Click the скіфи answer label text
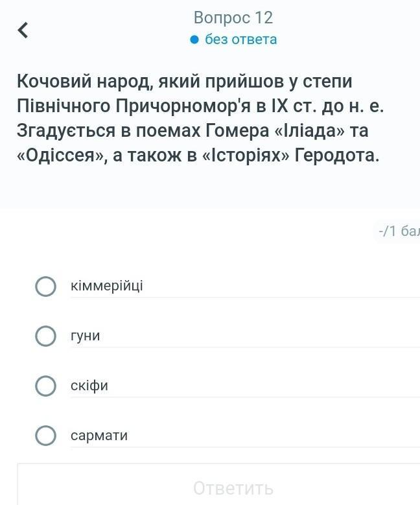The image size is (420, 505). click(89, 386)
